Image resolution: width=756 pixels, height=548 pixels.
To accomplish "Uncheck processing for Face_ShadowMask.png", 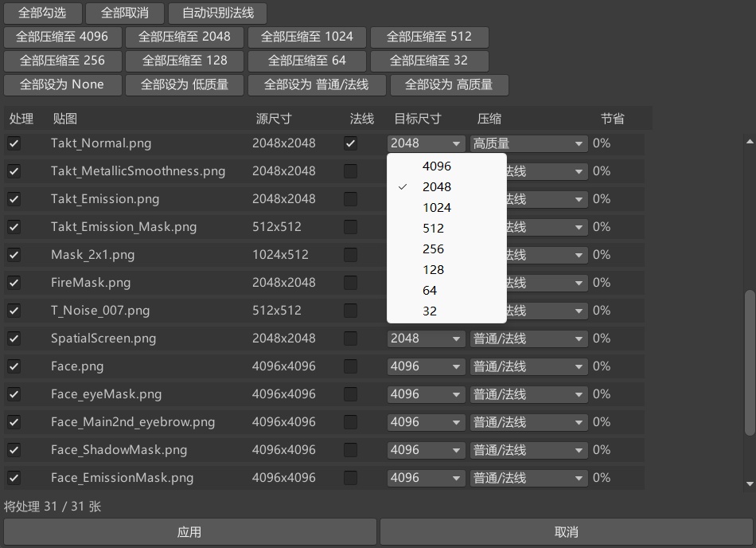I will (14, 450).
